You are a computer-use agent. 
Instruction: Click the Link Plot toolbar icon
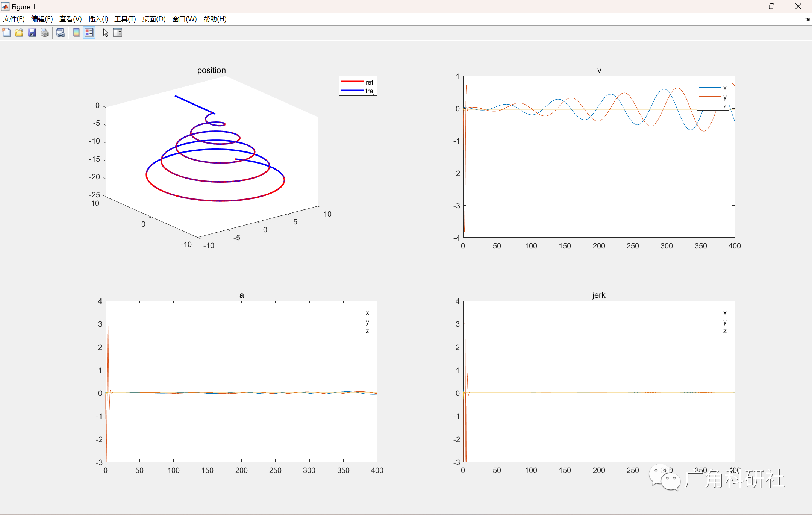[60, 33]
